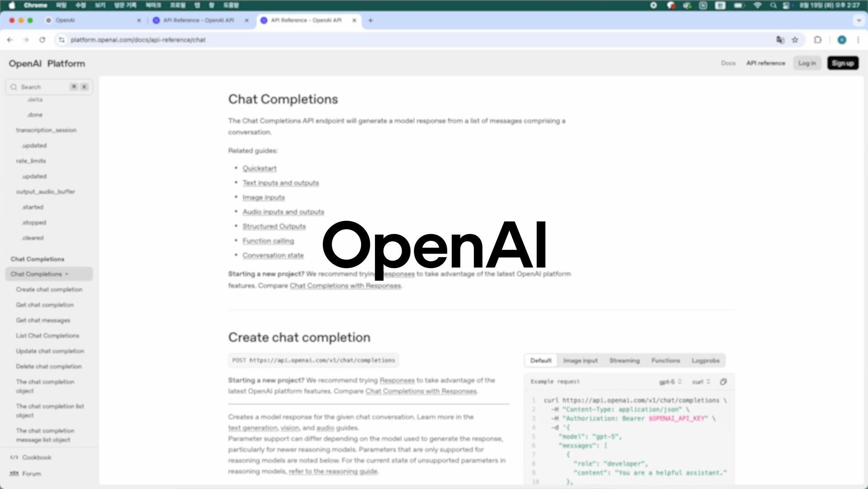Bookmark this page with the star icon
Screen dimensions: 868x489
(795, 40)
